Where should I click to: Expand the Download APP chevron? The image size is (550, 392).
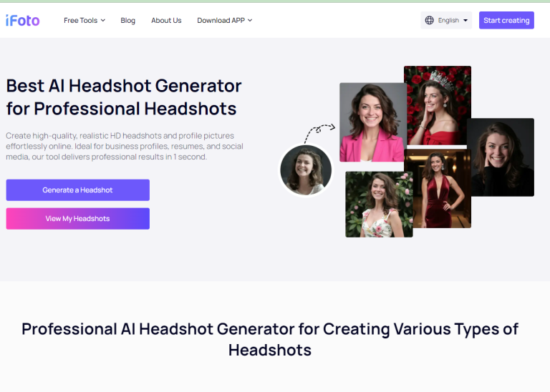[x=250, y=21]
